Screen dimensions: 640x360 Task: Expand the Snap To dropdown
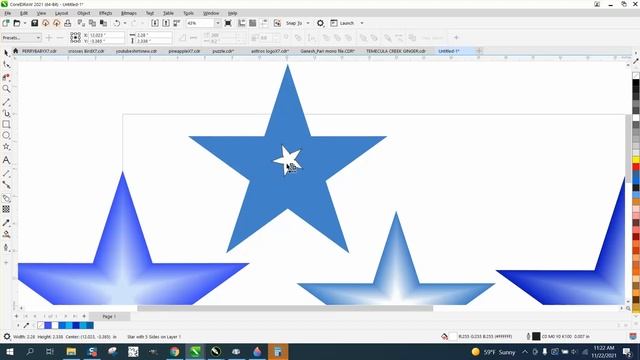[308, 23]
